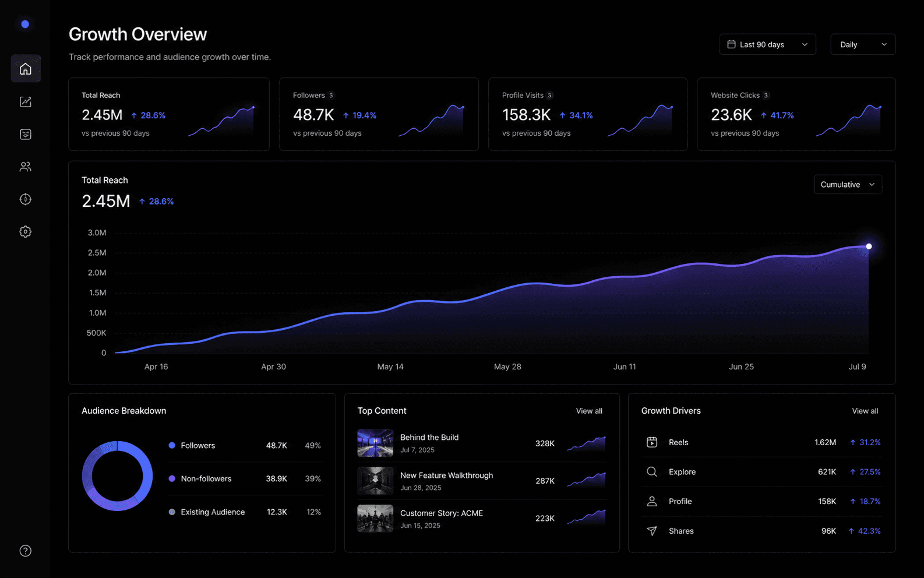This screenshot has width=924, height=578.
Task: Select the Followers summary card
Action: (x=379, y=114)
